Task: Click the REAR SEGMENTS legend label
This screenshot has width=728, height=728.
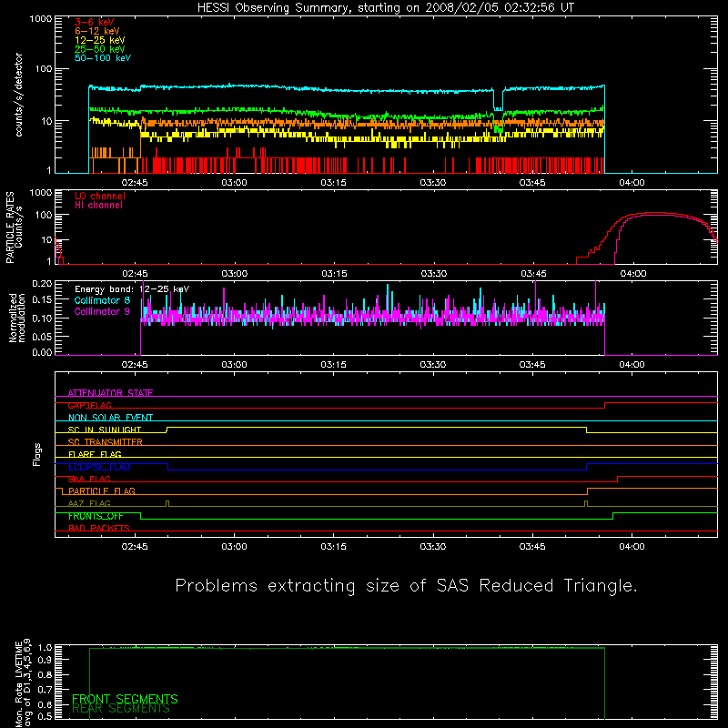Action: coord(121,709)
